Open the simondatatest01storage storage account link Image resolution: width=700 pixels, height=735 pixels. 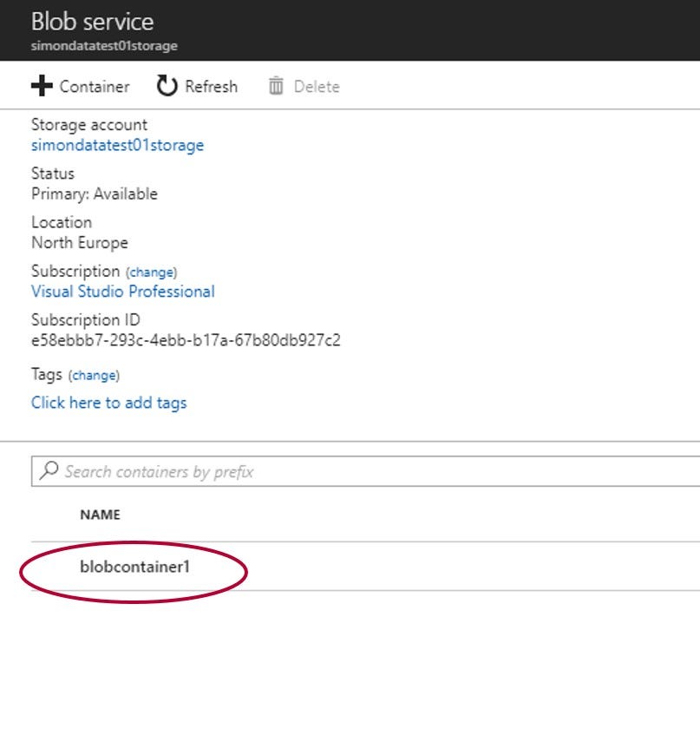coord(117,145)
